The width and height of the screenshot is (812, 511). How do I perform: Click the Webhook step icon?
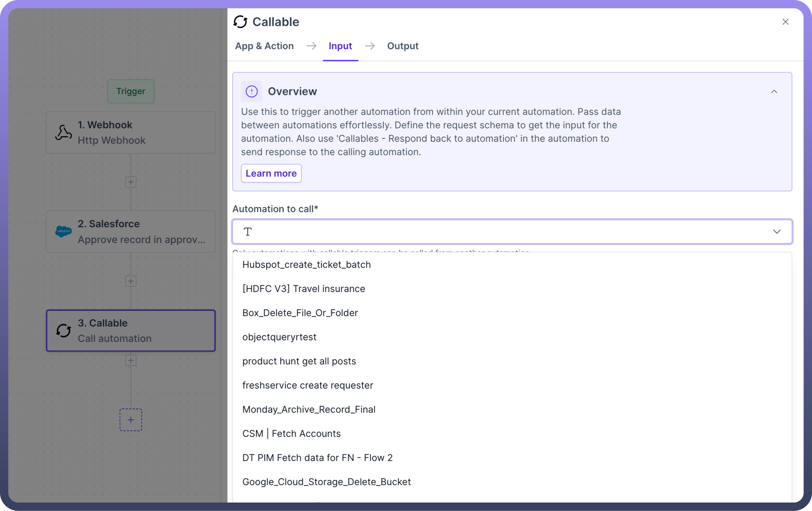[x=63, y=133]
